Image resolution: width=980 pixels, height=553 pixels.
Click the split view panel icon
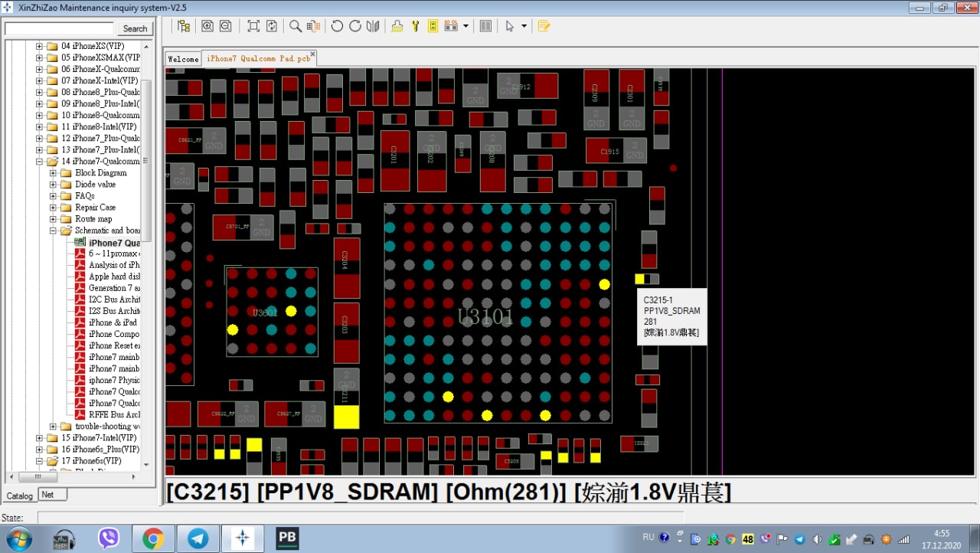tap(485, 26)
